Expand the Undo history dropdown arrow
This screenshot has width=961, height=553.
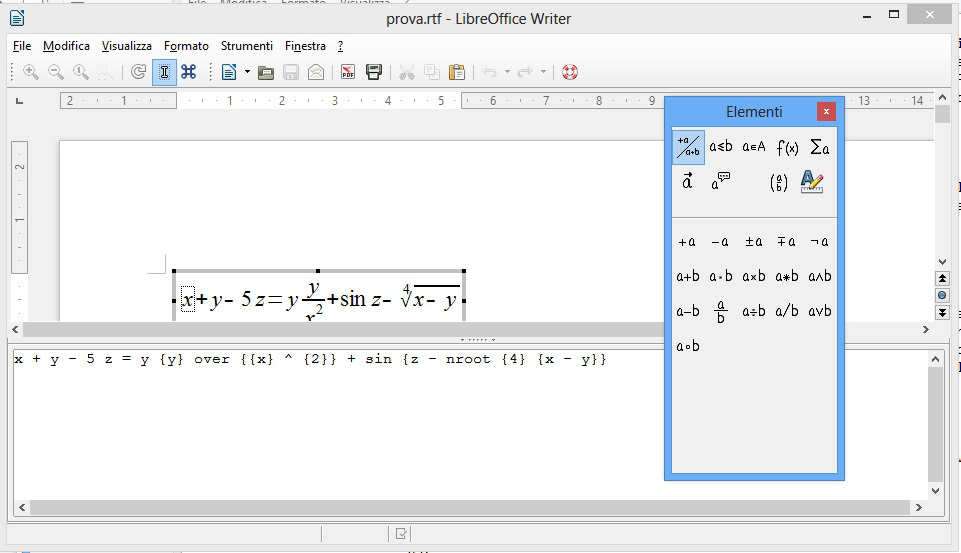pyautogui.click(x=507, y=72)
